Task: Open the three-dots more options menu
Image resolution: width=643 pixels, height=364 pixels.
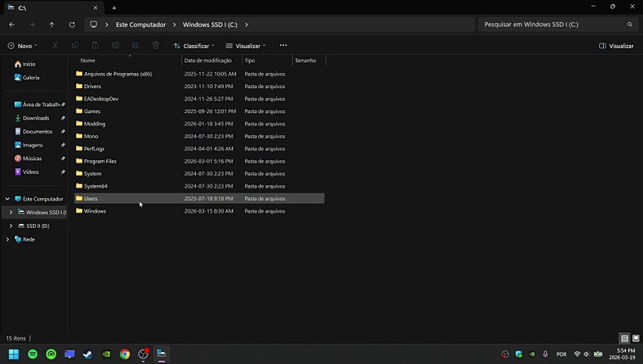Action: (283, 45)
